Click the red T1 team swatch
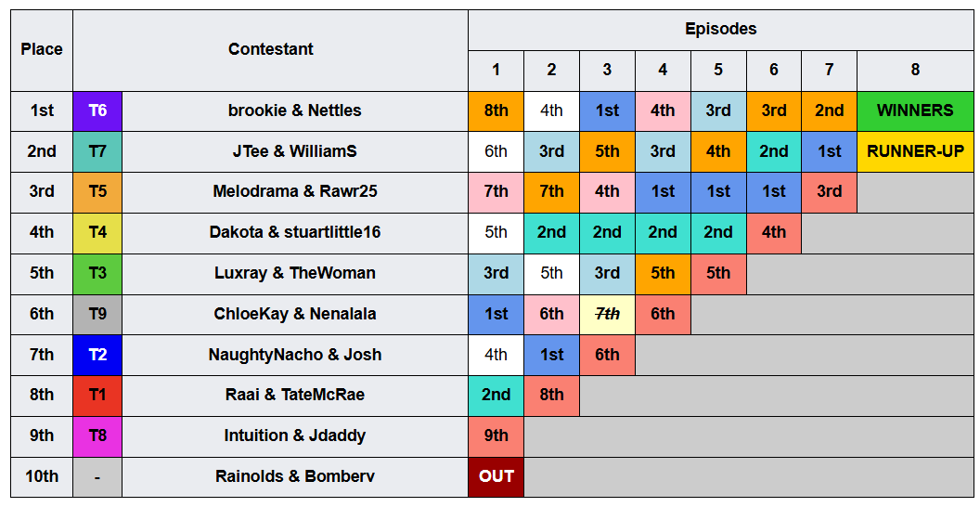Image resolution: width=980 pixels, height=507 pixels. click(97, 396)
